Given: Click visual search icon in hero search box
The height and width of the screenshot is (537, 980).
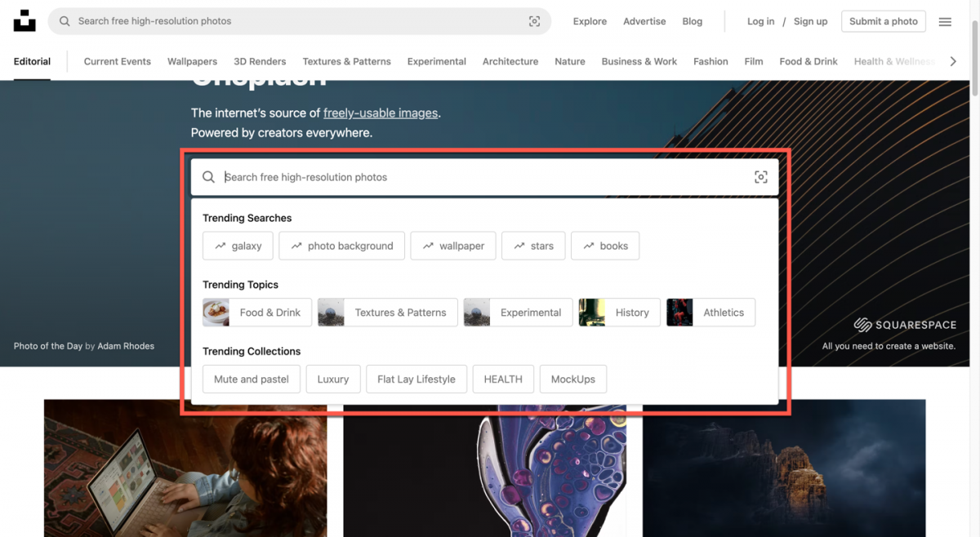Looking at the screenshot, I should point(761,177).
